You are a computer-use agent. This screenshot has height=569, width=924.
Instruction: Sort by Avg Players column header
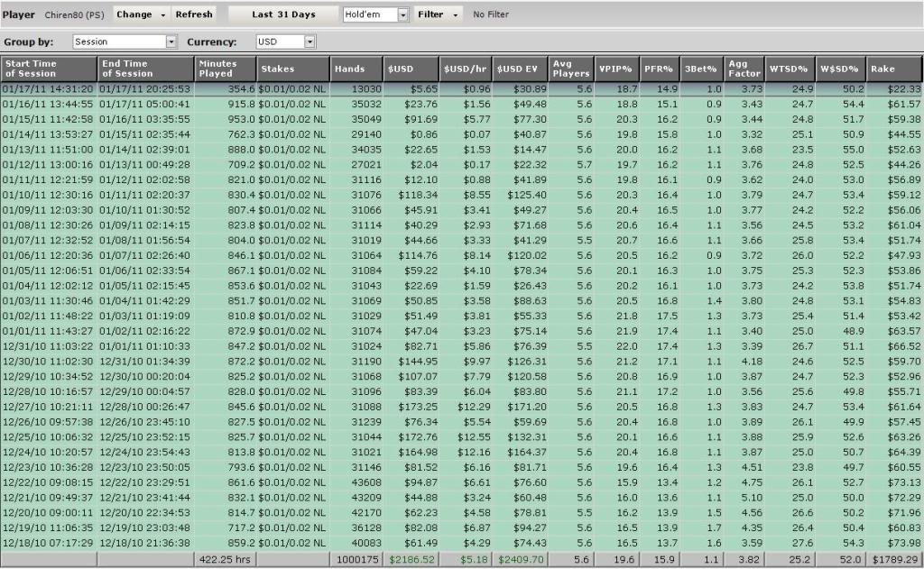pyautogui.click(x=570, y=69)
